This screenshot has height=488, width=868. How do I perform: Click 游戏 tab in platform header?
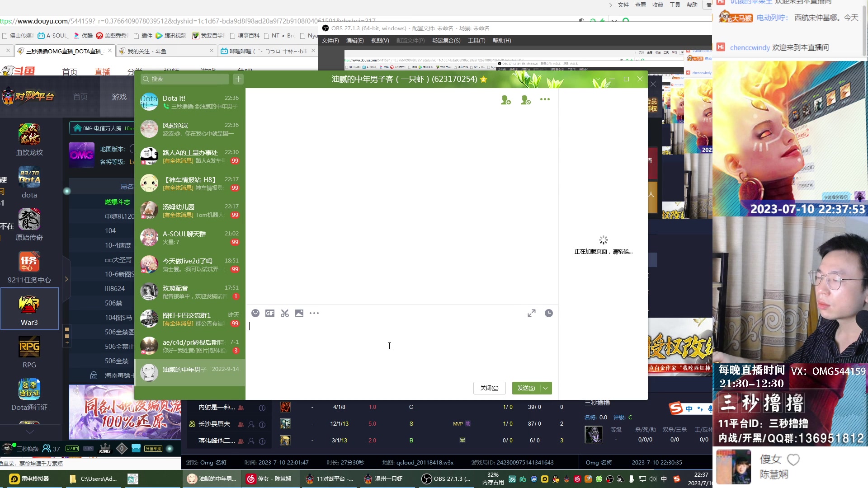(x=119, y=97)
